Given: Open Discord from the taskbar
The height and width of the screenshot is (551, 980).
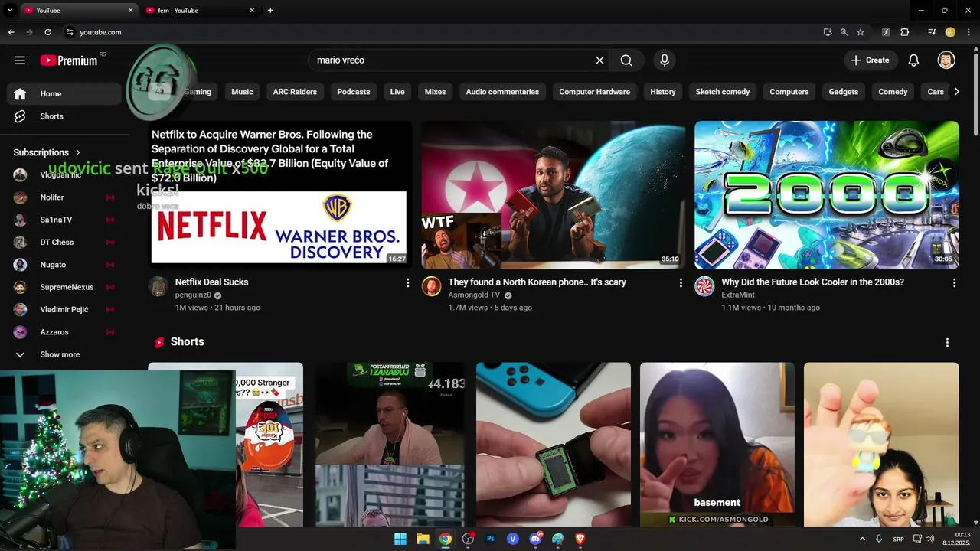Looking at the screenshot, I should (x=535, y=539).
